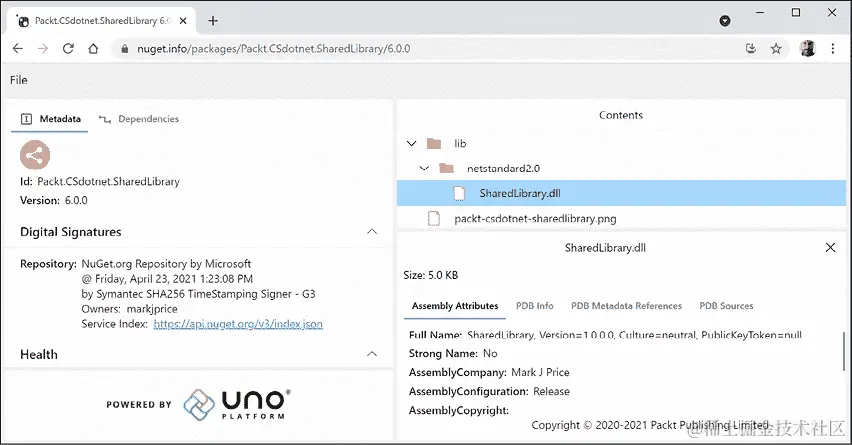Click the dark circle dropdown icon near window controls
Viewport: 852px width, 445px height.
pyautogui.click(x=724, y=21)
